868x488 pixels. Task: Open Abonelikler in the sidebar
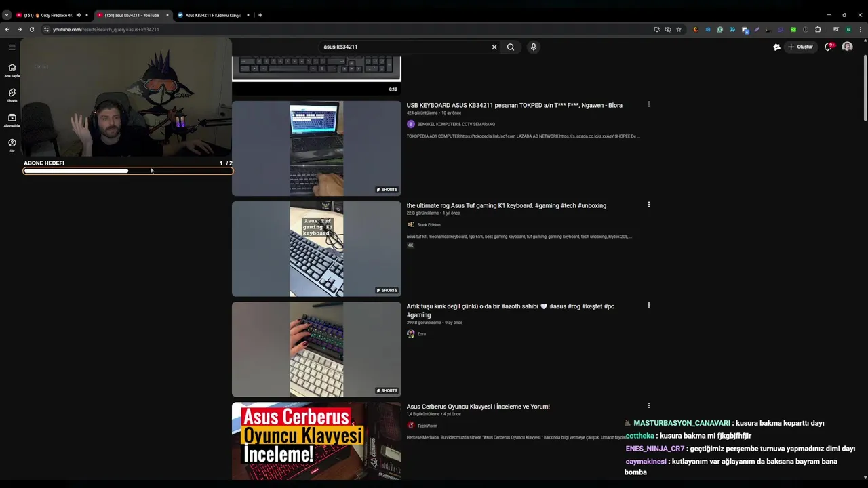(x=12, y=120)
